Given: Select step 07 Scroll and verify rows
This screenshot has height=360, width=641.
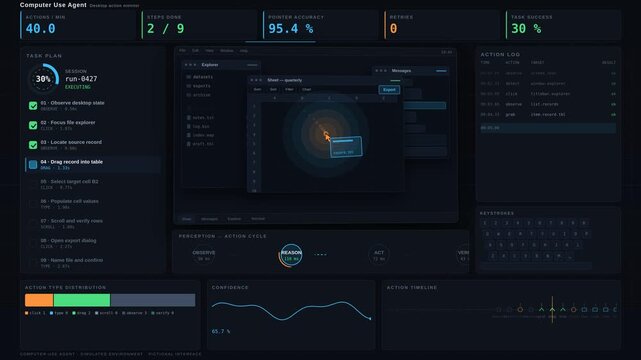Looking at the screenshot, I should point(93,224).
